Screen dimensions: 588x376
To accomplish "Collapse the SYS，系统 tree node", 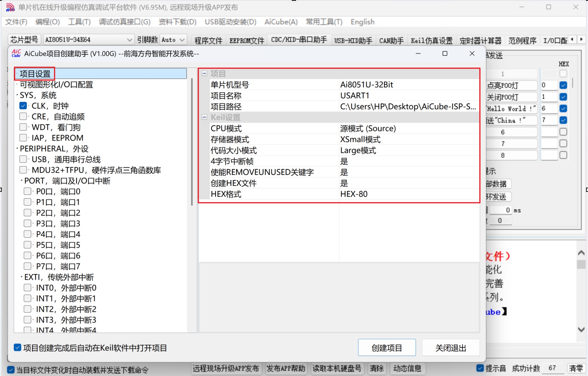I will pyautogui.click(x=17, y=95).
